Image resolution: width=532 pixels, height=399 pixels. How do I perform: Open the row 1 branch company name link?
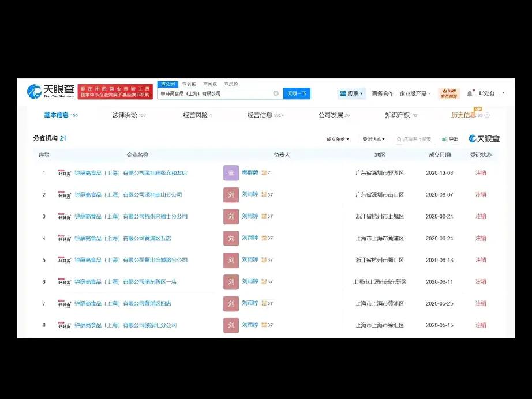tap(131, 173)
